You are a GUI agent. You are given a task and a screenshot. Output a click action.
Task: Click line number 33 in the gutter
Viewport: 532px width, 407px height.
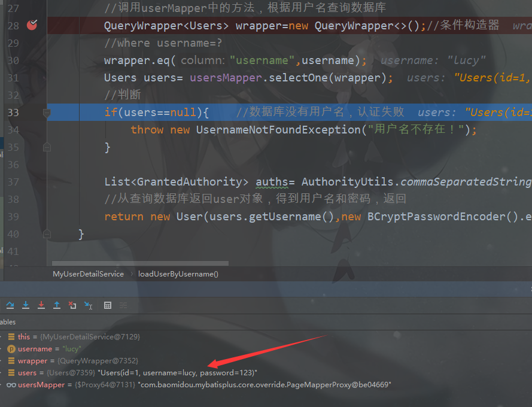pyautogui.click(x=13, y=113)
